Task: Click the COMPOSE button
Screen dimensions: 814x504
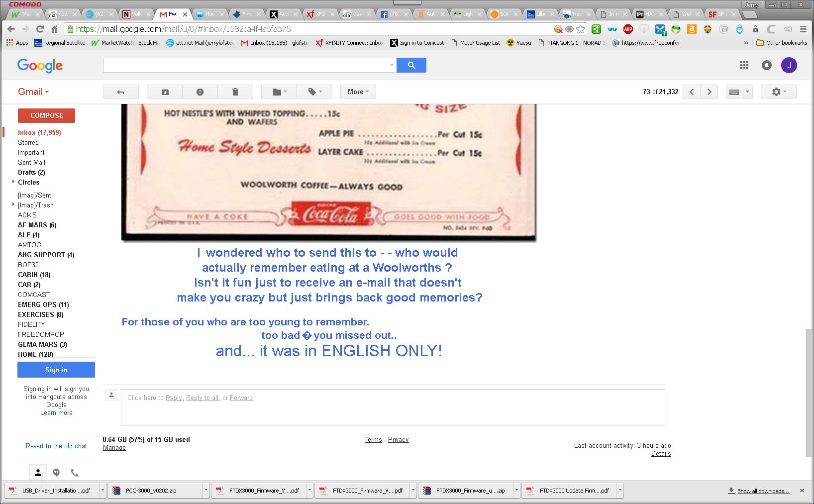Action: tap(46, 115)
